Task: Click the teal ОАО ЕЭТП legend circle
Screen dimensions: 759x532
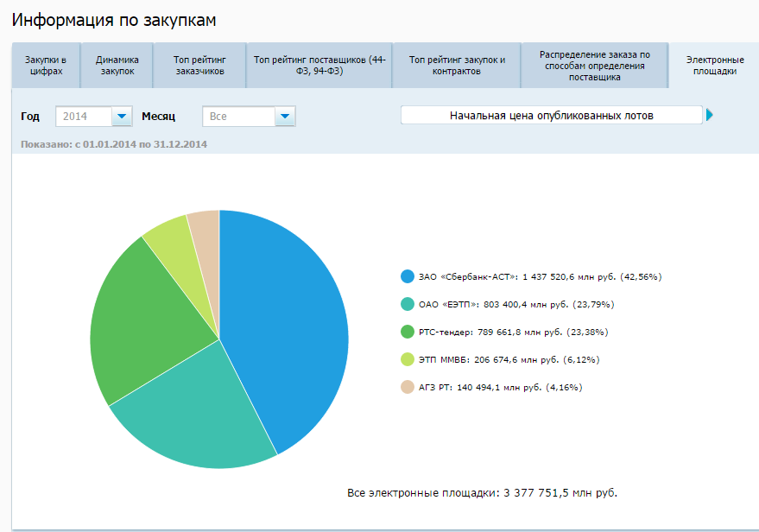Action: coord(408,304)
